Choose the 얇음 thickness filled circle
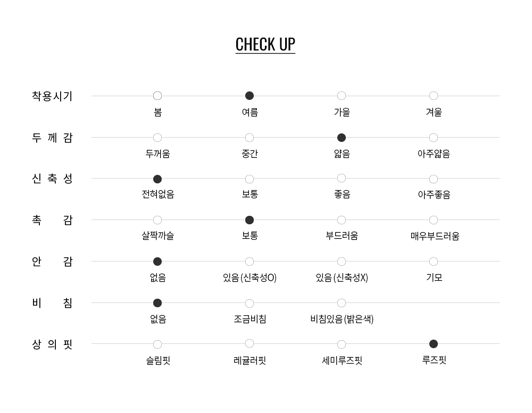Viewport: 532px width, 413px height. (x=342, y=138)
